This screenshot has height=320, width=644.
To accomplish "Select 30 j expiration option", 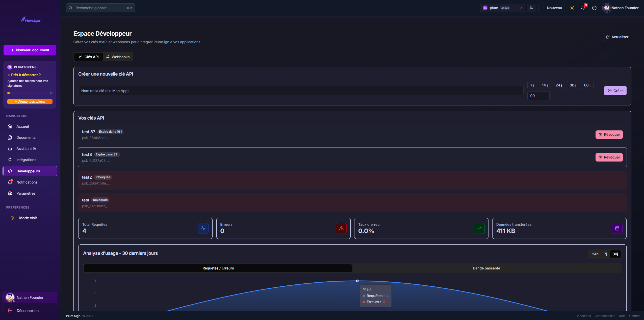I will [x=573, y=85].
